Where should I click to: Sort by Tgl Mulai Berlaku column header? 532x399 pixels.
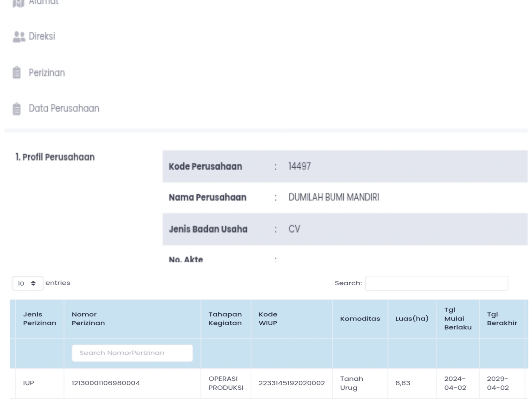[458, 319]
